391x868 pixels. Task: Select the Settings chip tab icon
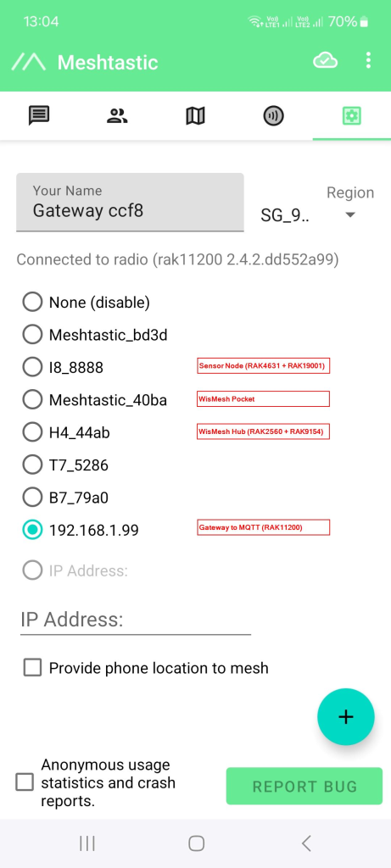352,115
